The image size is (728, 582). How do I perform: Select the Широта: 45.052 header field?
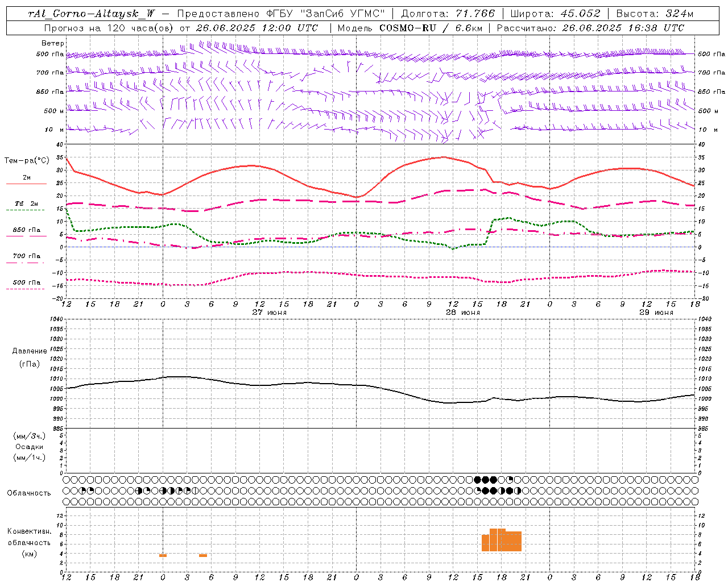[x=555, y=14]
